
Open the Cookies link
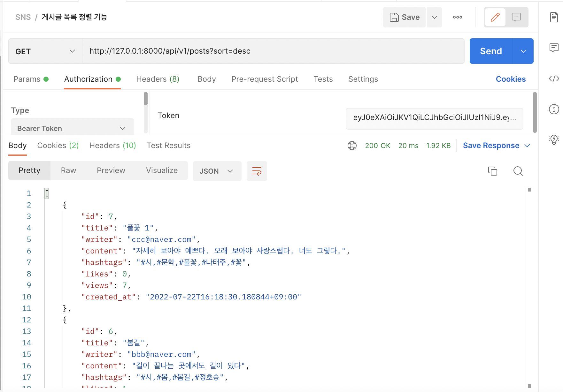point(511,79)
